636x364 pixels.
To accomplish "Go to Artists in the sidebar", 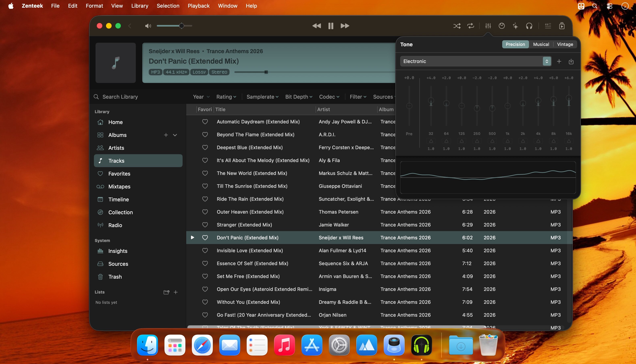I will 138,148.
